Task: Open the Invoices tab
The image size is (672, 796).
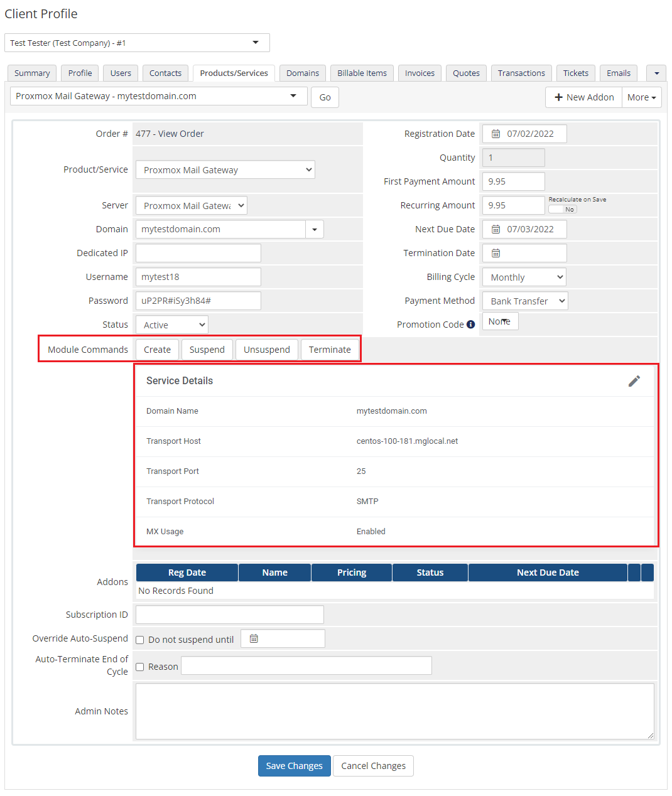Action: (x=420, y=73)
